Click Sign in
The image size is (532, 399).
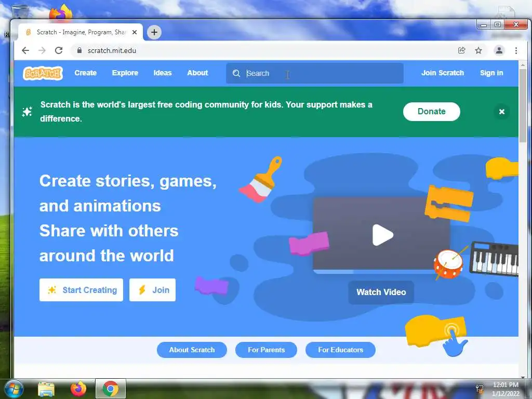491,73
